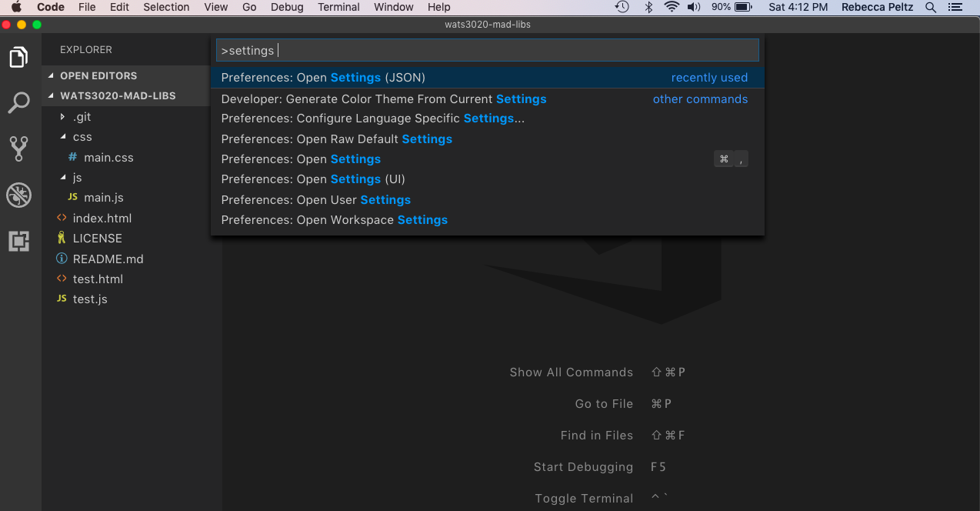
Task: Open the Debug menu
Action: click(287, 7)
